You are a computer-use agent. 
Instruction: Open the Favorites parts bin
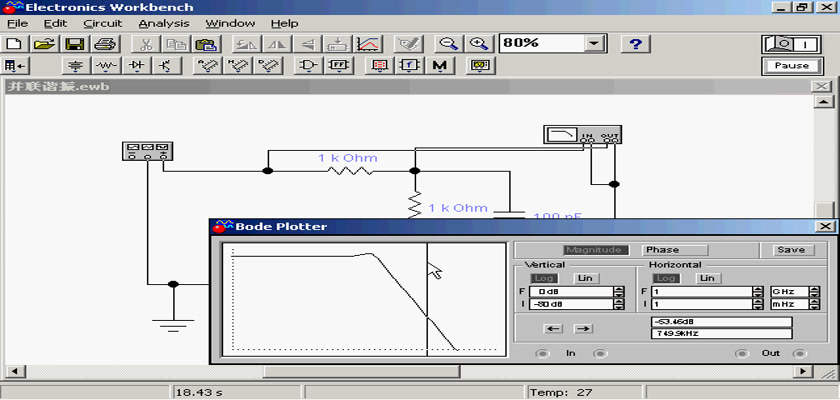(15, 66)
